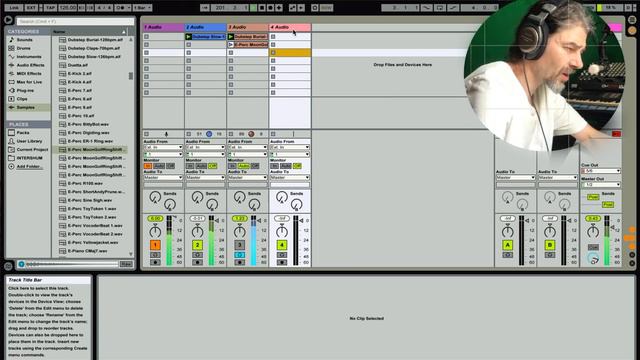640x360 pixels.
Task: Set track 3 Monitor to Auto
Action: (243, 166)
